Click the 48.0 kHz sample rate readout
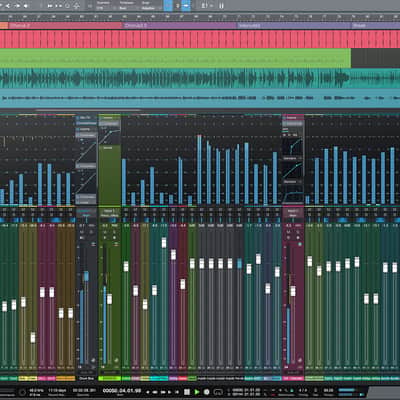This screenshot has width=400, height=400. (37, 390)
